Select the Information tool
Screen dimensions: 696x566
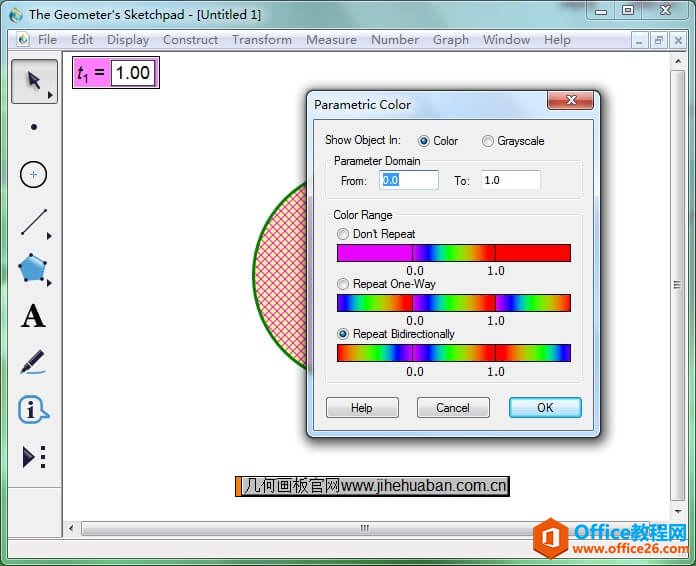coord(33,409)
